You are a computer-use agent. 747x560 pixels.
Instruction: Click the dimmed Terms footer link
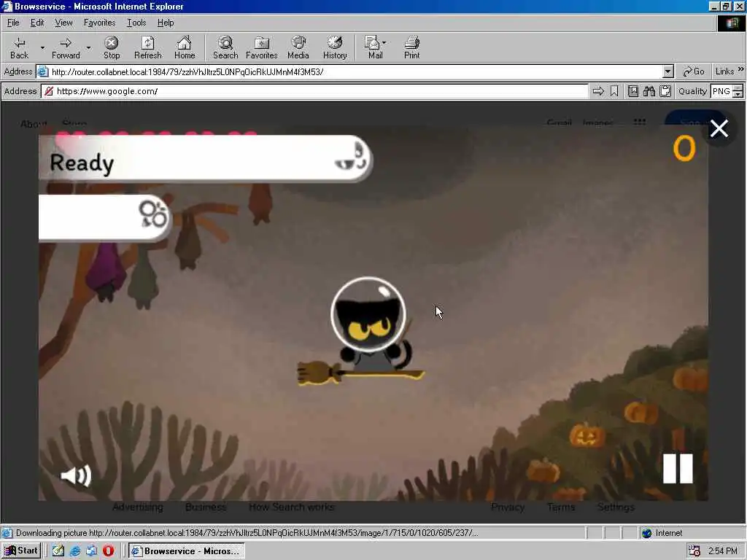(561, 507)
